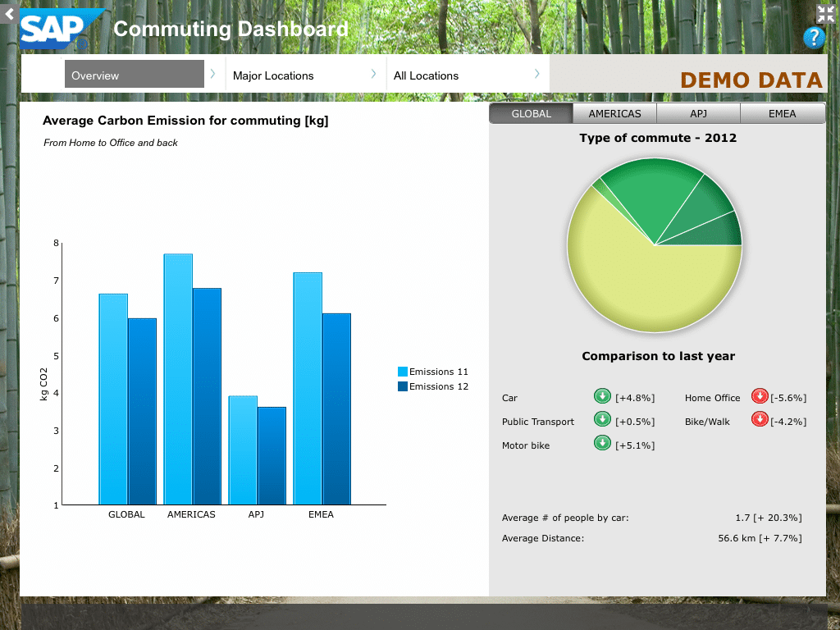Image resolution: width=840 pixels, height=630 pixels.
Task: Click the 'Public Transport' label
Action: coord(538,422)
